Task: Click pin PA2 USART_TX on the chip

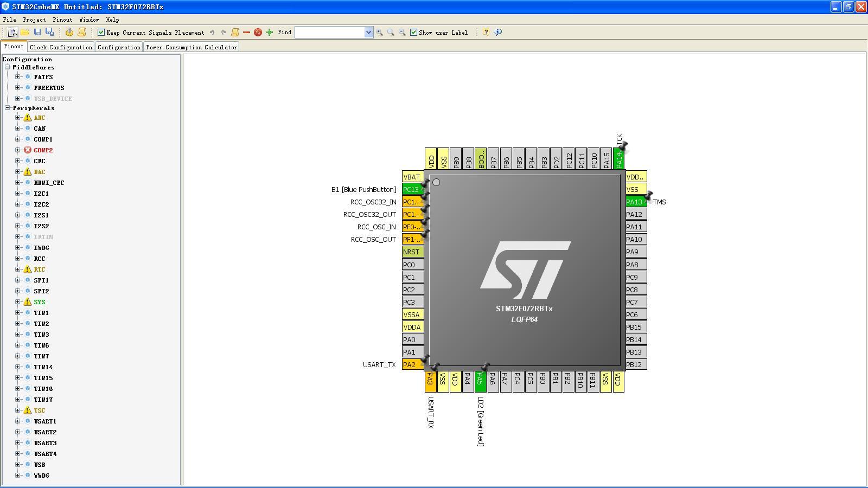Action: pos(412,364)
